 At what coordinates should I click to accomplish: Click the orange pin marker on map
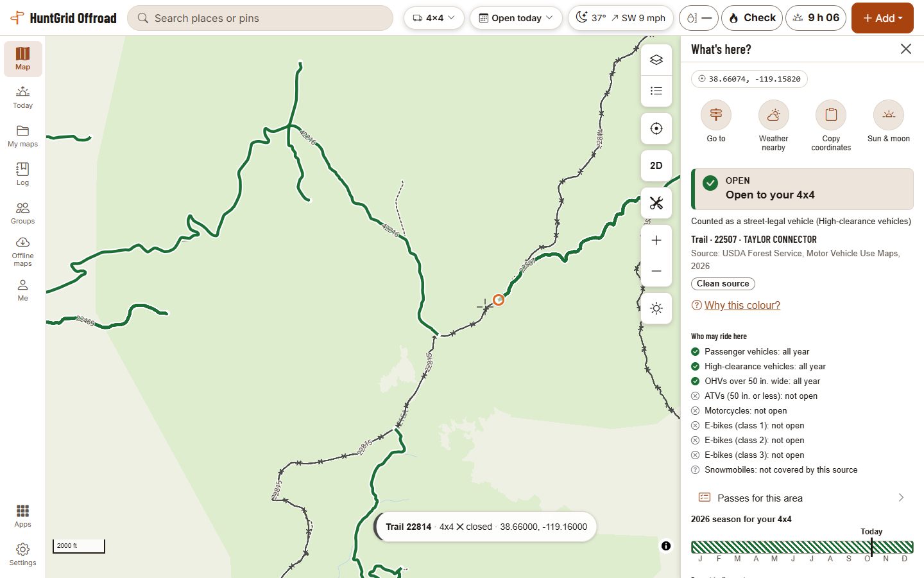[x=499, y=300]
